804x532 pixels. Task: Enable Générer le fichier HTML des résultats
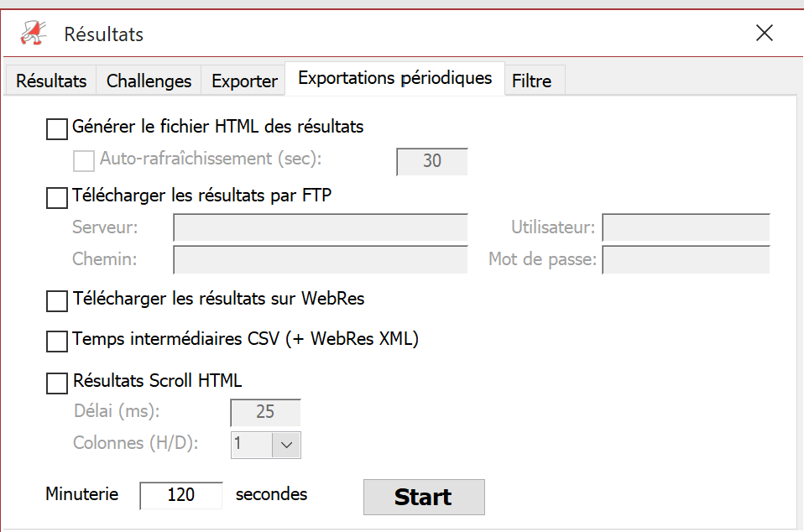pyautogui.click(x=57, y=128)
